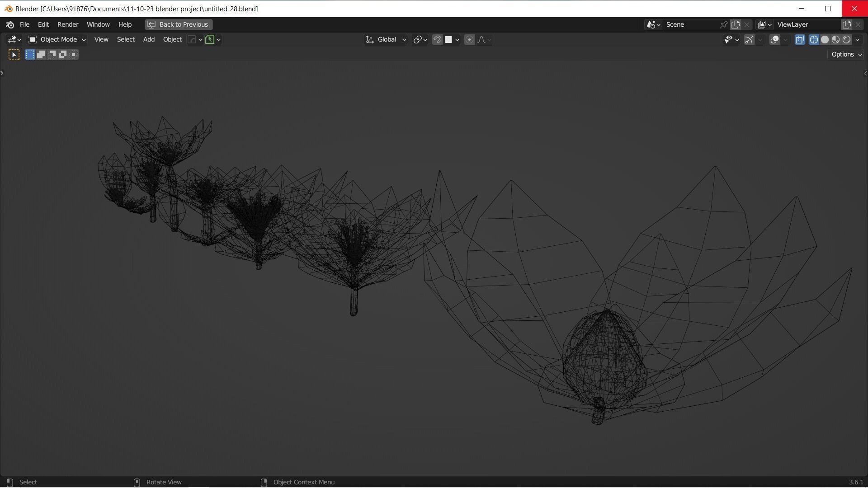Toggle X-Ray display button
This screenshot has width=868, height=488.
[x=800, y=40]
